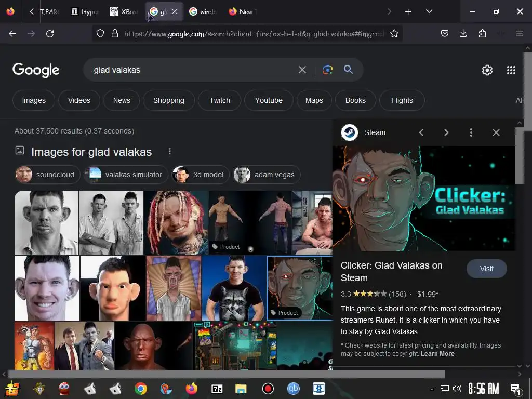532x399 pixels.
Task: Open Firefox downloads panel
Action: (x=463, y=33)
